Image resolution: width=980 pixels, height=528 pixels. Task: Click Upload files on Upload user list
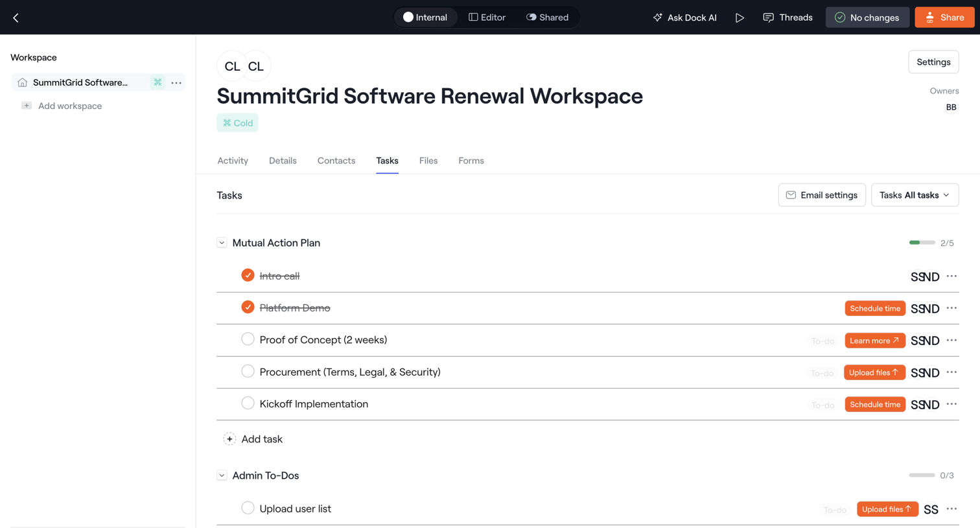click(x=887, y=509)
